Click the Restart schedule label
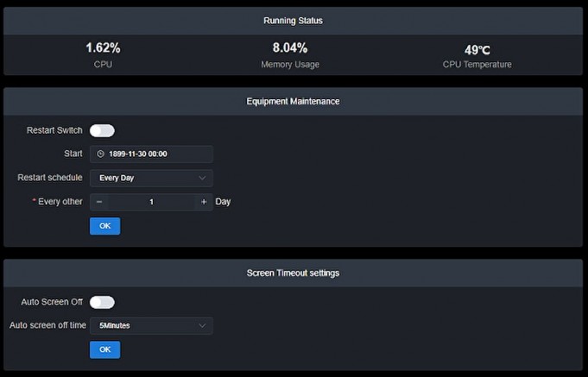Screen dimensions: 588x377 [50, 177]
